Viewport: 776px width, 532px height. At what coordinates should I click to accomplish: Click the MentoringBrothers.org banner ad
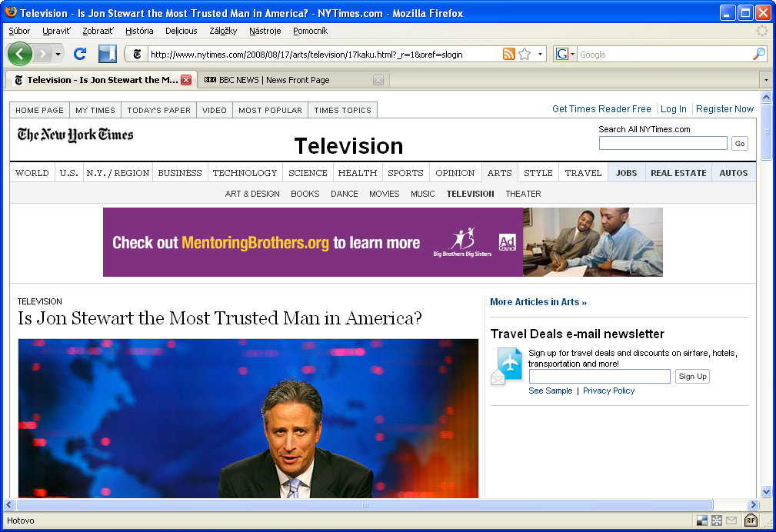click(382, 242)
